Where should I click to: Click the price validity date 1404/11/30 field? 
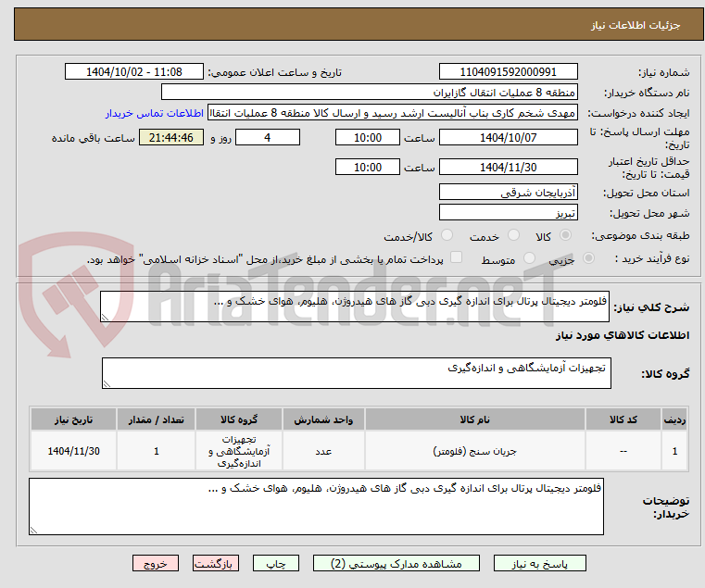coord(508,168)
